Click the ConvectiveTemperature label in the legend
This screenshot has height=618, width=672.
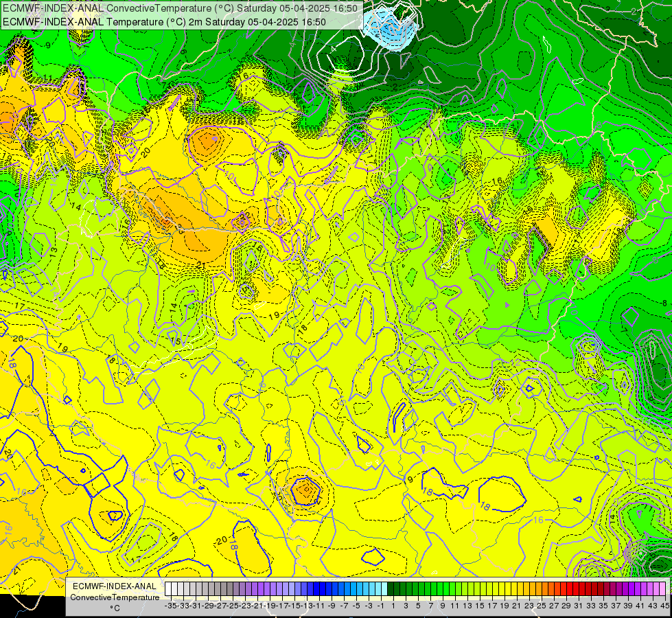[x=115, y=597]
